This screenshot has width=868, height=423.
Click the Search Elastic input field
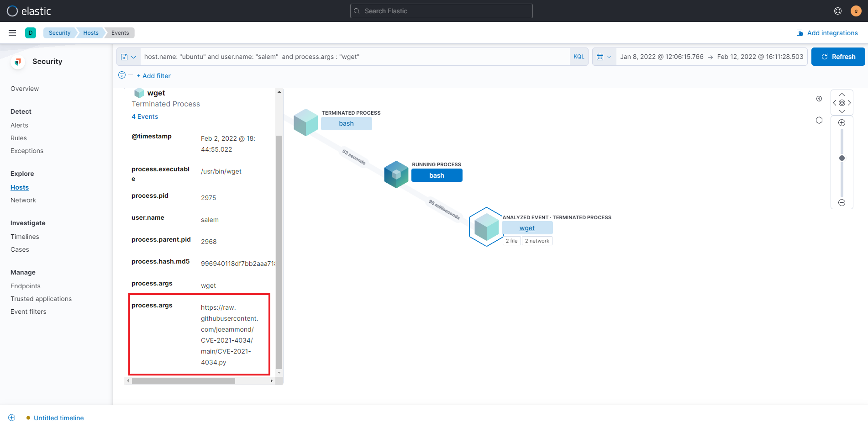coord(441,11)
